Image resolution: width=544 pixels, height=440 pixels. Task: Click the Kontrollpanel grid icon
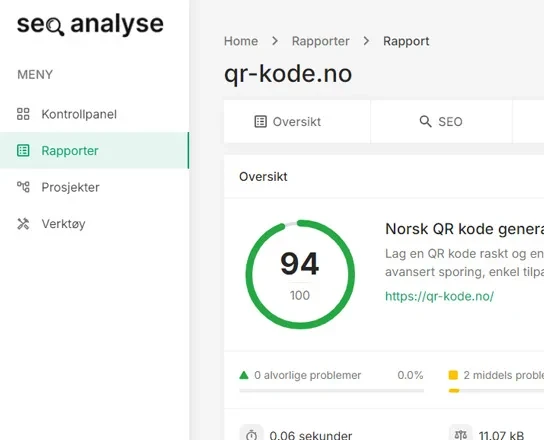pos(23,114)
